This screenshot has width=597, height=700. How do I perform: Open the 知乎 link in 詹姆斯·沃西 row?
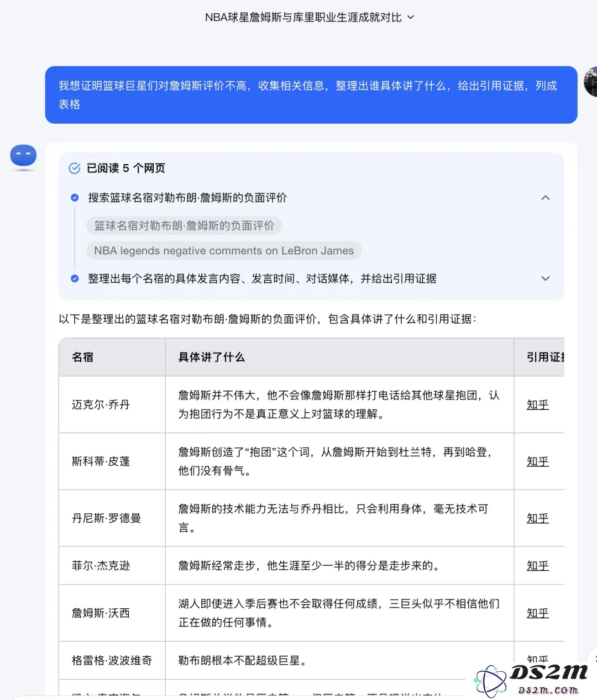(538, 613)
